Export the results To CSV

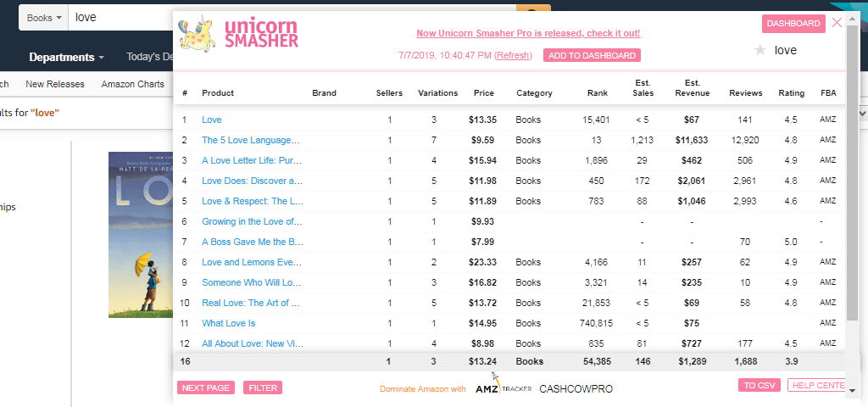[759, 386]
